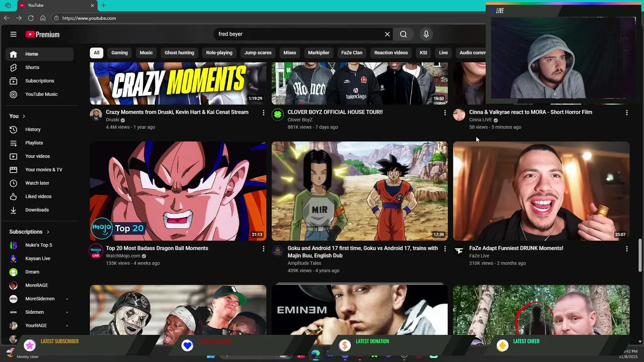Expand the You section
This screenshot has width=644, height=362.
click(x=18, y=116)
